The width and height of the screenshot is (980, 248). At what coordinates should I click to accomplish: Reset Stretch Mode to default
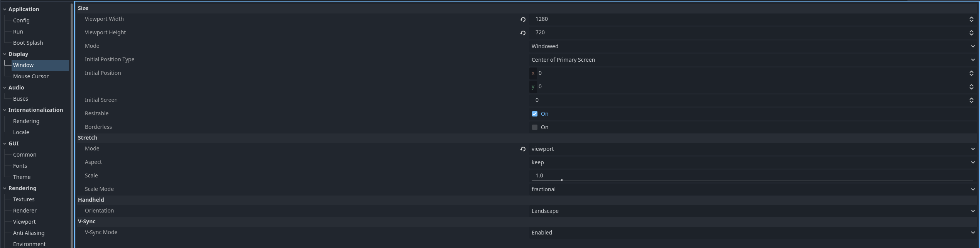[523, 149]
